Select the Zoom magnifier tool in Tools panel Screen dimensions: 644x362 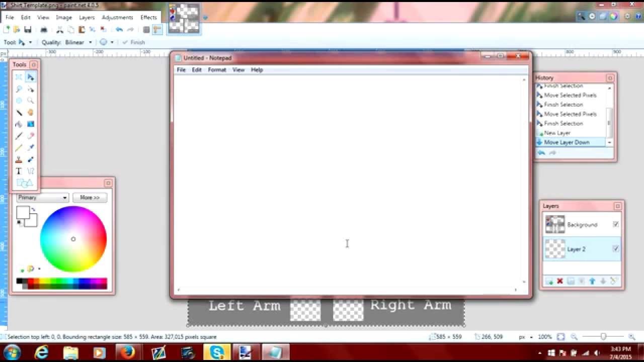[x=31, y=101]
